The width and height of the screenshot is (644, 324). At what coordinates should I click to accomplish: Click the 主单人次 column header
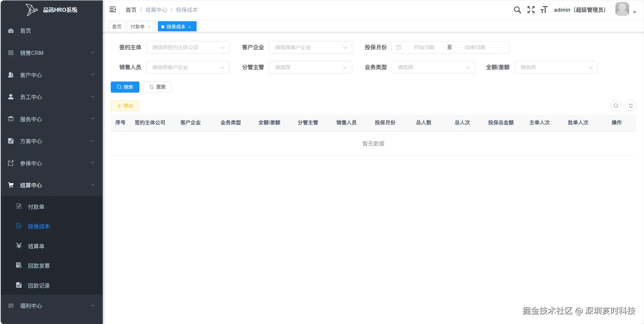[x=539, y=123]
